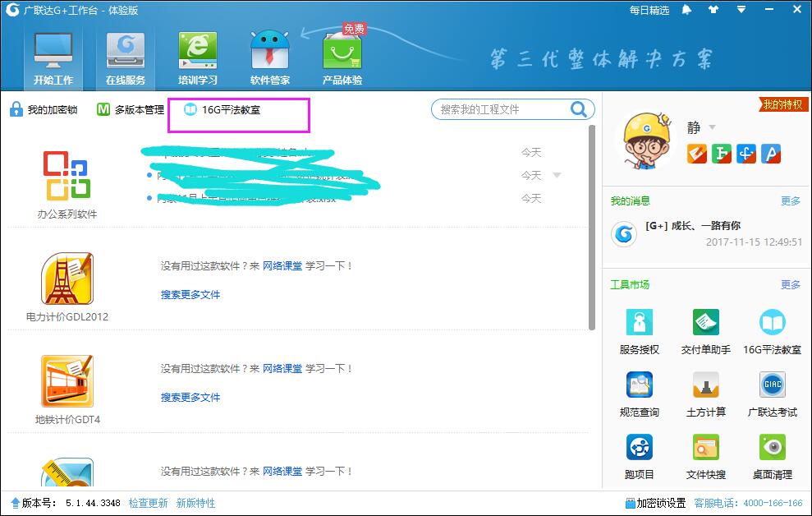Open 跑项目 tool
The image size is (812, 516).
(x=639, y=456)
